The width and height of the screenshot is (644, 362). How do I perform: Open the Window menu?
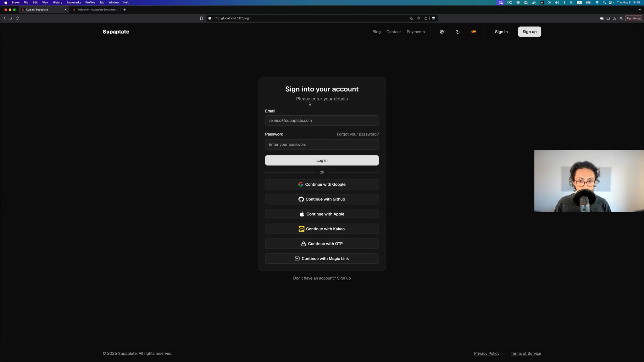[x=114, y=3]
